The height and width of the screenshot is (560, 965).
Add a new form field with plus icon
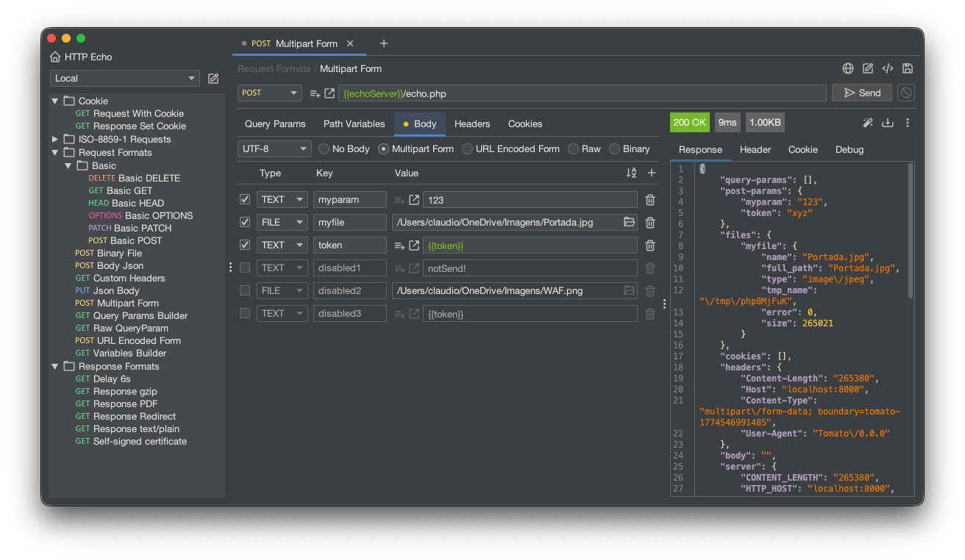pyautogui.click(x=651, y=173)
